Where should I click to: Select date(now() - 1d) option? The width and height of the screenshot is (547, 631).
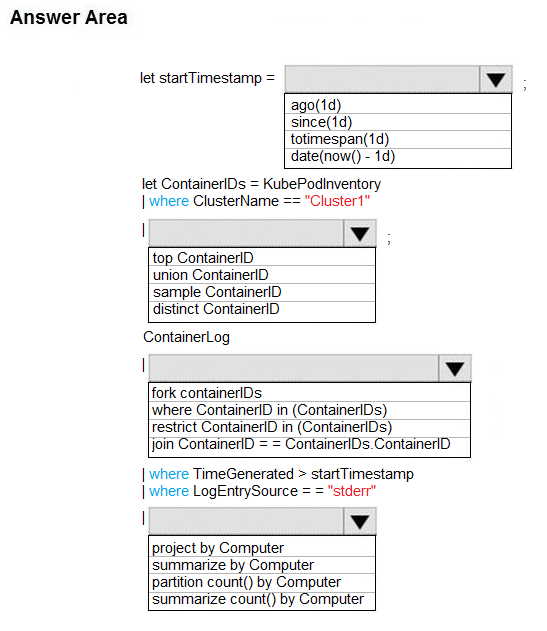tap(398, 157)
